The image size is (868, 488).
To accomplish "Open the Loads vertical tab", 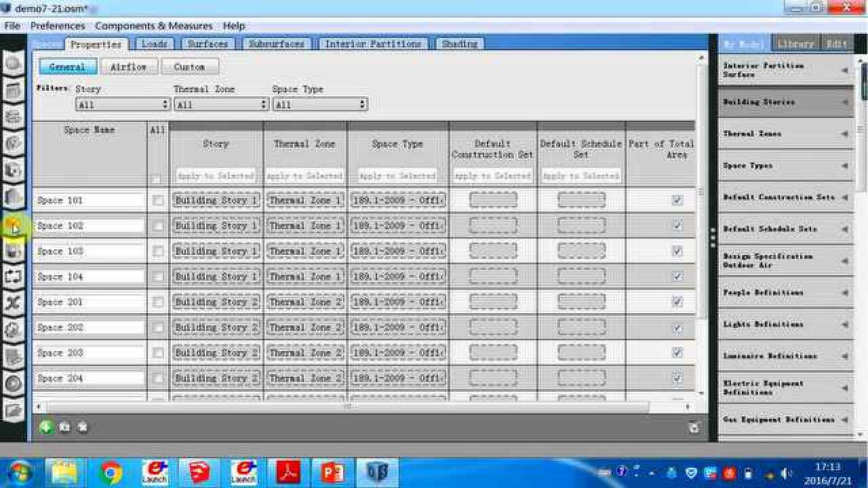I will (14, 143).
